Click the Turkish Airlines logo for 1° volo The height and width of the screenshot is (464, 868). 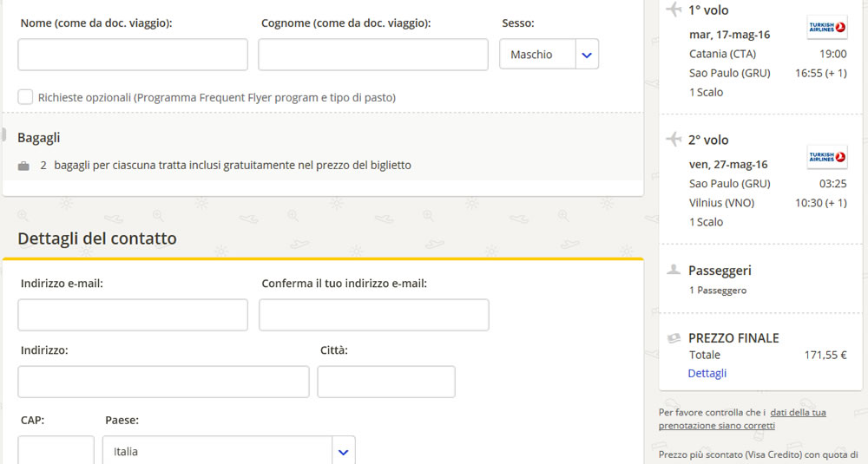click(826, 28)
